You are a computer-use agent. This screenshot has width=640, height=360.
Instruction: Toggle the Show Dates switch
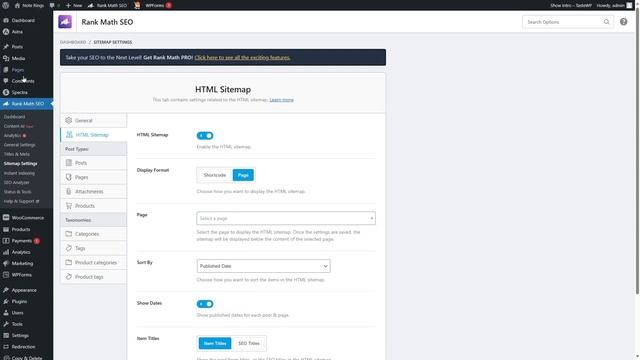(x=205, y=304)
